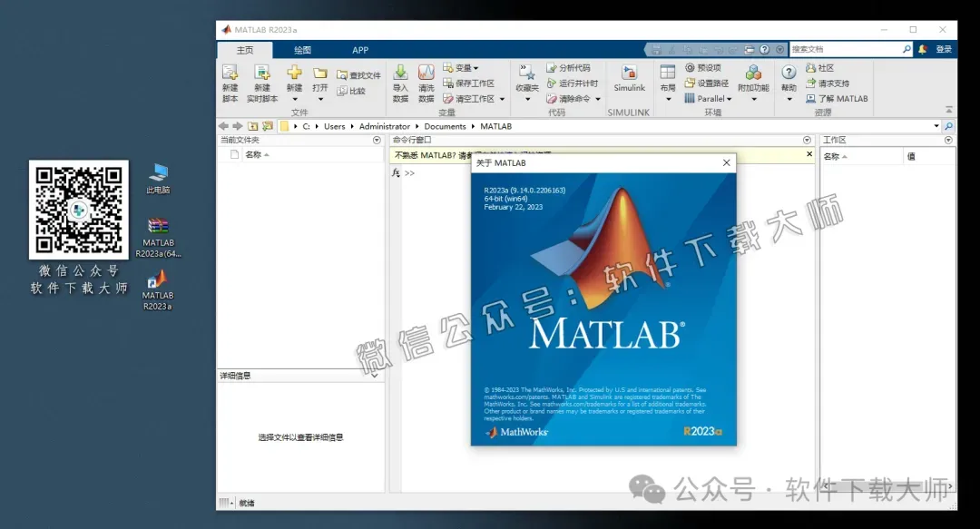Switch to the 绘图 (Plots) tab
This screenshot has width=980, height=529.
(x=302, y=50)
